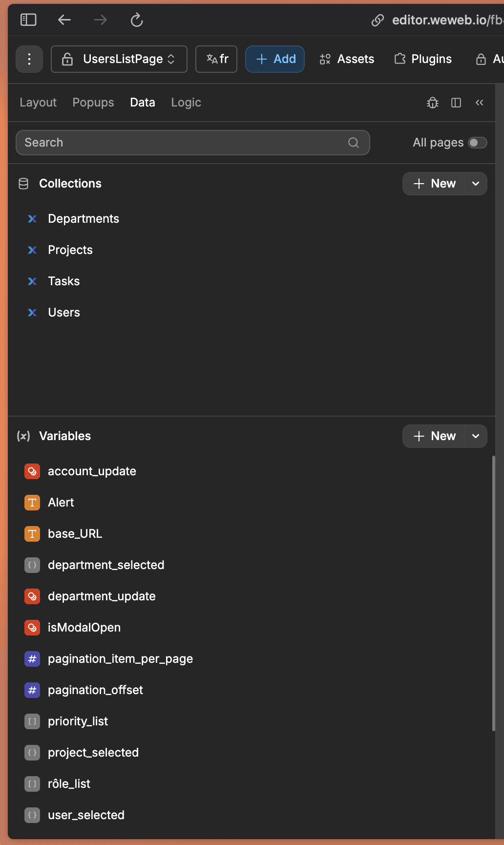Select the Alert variable
Viewport: 504px width, 845px height.
(x=61, y=503)
